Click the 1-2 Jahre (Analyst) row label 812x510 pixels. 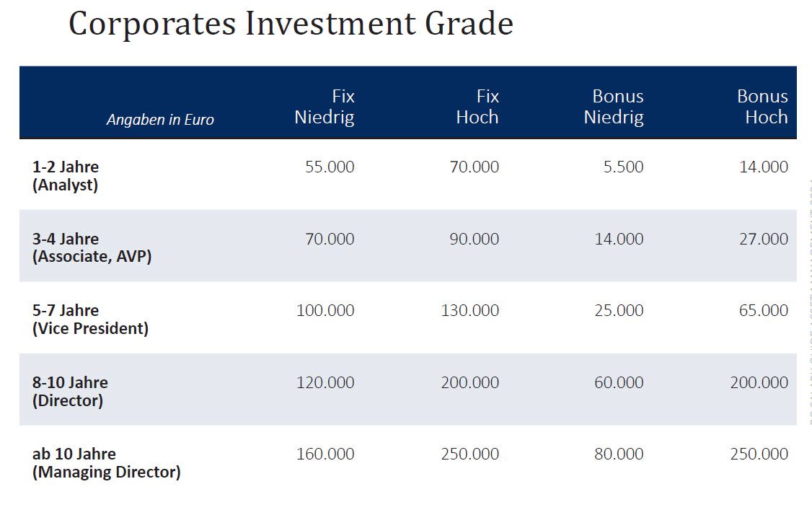tap(66, 175)
